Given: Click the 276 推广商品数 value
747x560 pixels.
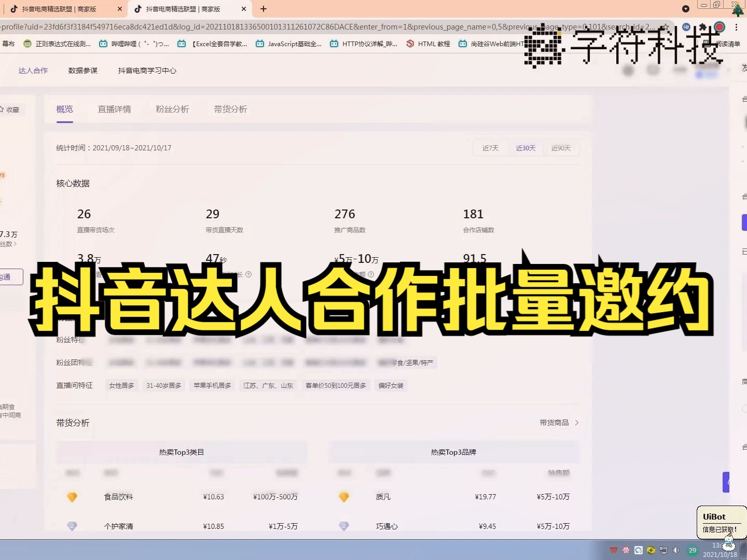Looking at the screenshot, I should pyautogui.click(x=345, y=214).
